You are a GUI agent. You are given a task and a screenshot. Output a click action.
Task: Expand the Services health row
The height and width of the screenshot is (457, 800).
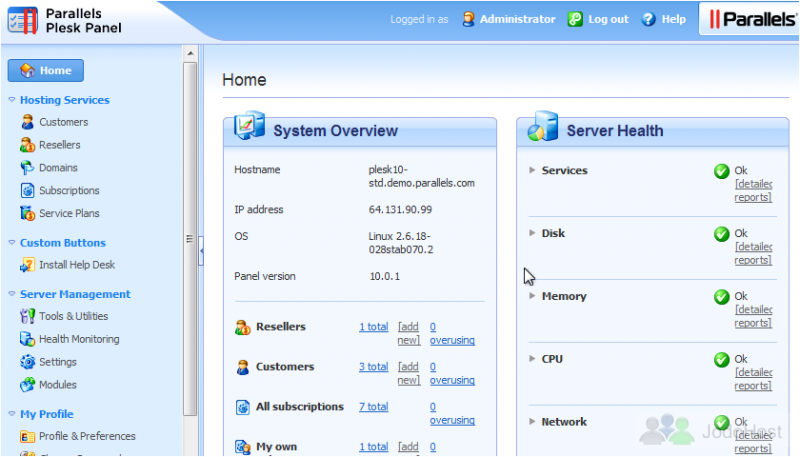[532, 170]
